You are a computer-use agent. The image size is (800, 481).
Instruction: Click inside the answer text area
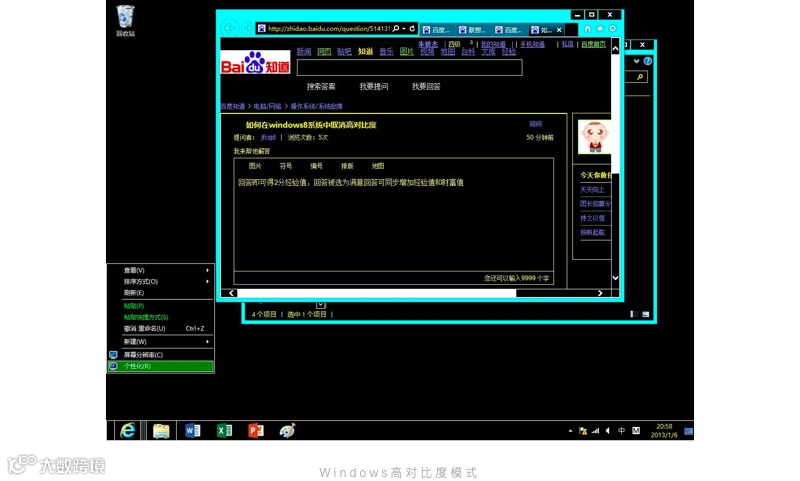(x=393, y=223)
